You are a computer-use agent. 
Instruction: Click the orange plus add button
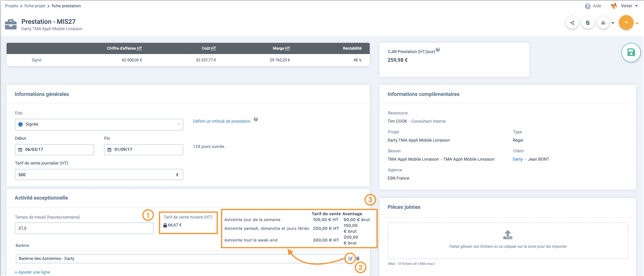pyautogui.click(x=626, y=22)
